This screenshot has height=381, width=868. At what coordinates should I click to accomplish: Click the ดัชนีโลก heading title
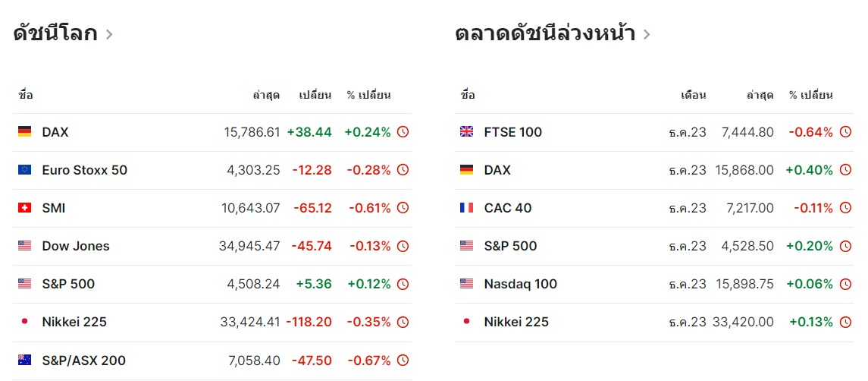point(55,34)
